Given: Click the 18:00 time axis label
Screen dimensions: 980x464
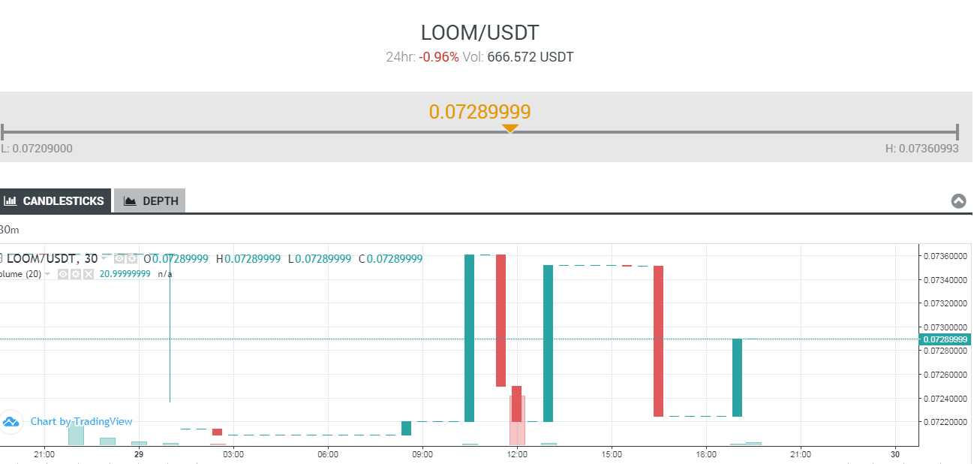Looking at the screenshot, I should (706, 454).
